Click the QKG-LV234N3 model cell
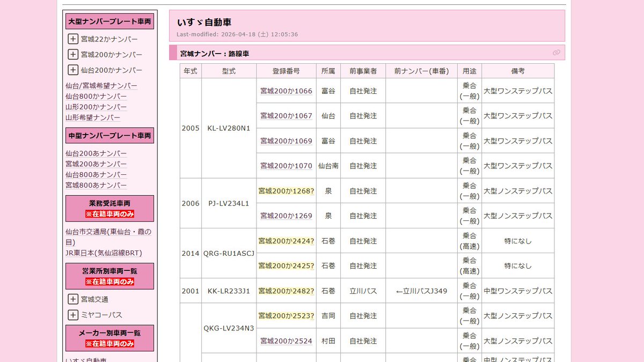The width and height of the screenshot is (644, 362). [x=229, y=328]
